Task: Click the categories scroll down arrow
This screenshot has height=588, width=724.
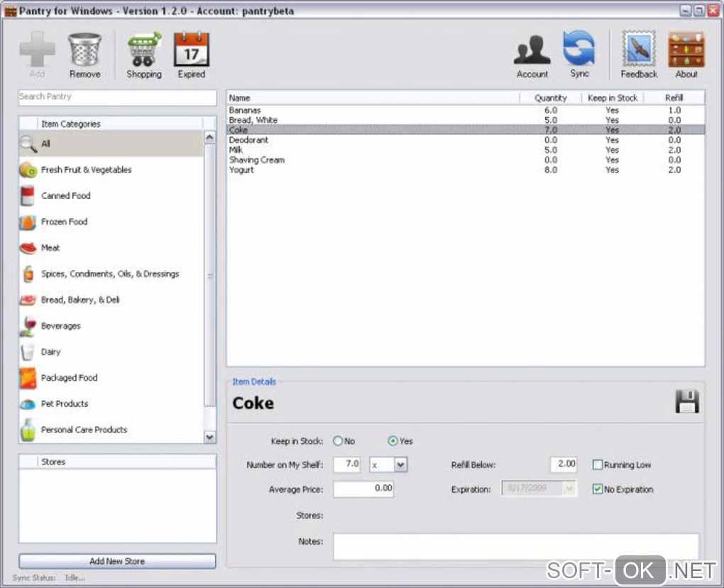Action: tap(209, 437)
